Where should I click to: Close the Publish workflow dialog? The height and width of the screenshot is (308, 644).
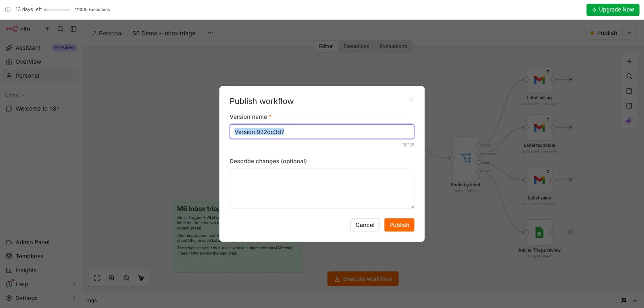click(411, 100)
